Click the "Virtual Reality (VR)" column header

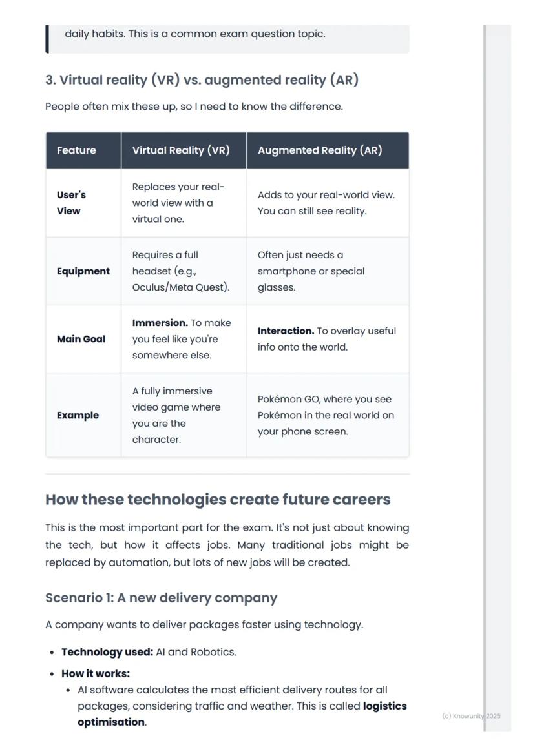181,150
